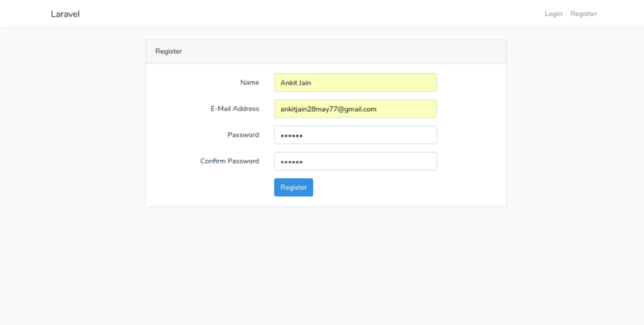Click the E-Mail Address label text

coord(235,109)
